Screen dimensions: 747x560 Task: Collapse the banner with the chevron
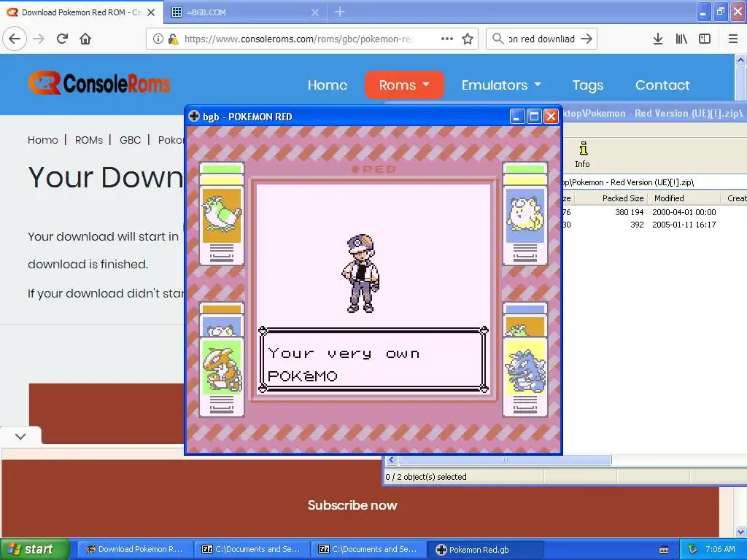pyautogui.click(x=20, y=436)
